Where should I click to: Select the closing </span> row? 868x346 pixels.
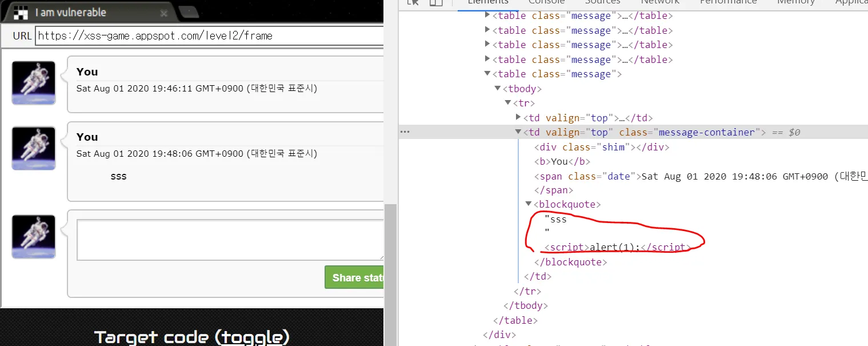pyautogui.click(x=554, y=190)
